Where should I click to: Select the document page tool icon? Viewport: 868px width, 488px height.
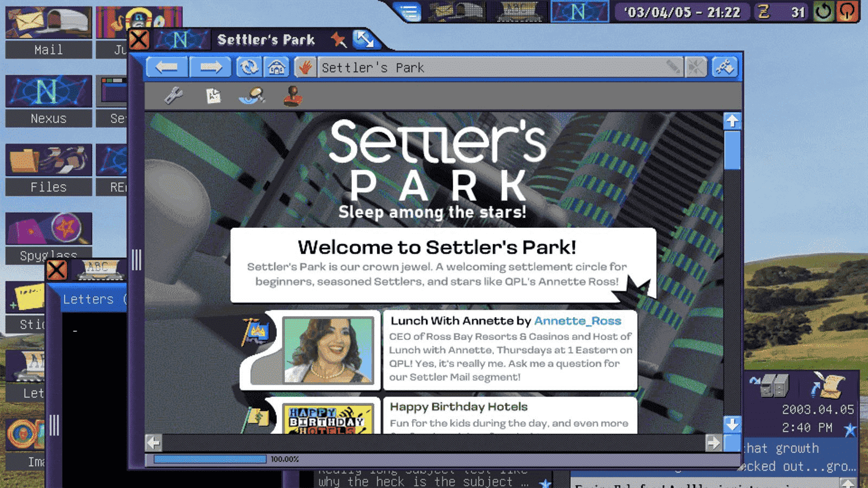(213, 96)
